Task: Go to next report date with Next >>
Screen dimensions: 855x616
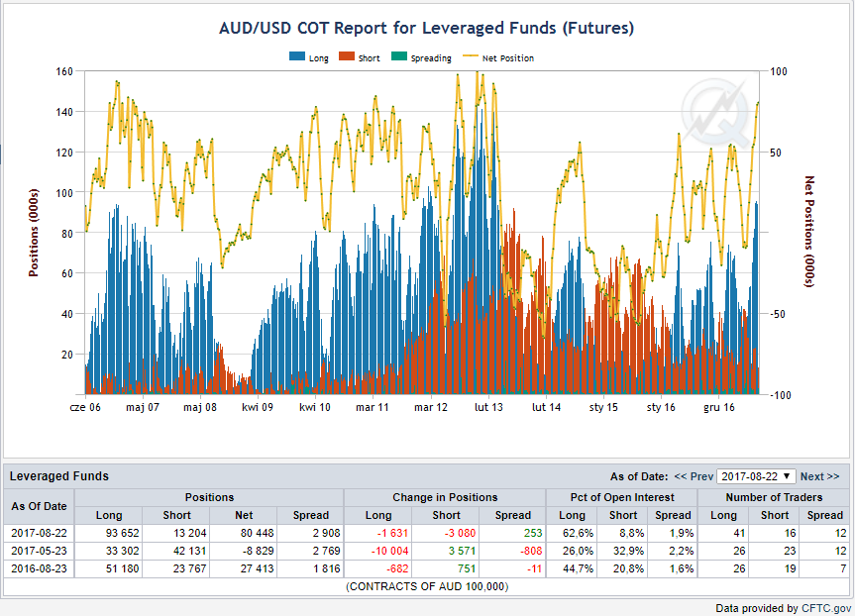Action: pyautogui.click(x=819, y=476)
